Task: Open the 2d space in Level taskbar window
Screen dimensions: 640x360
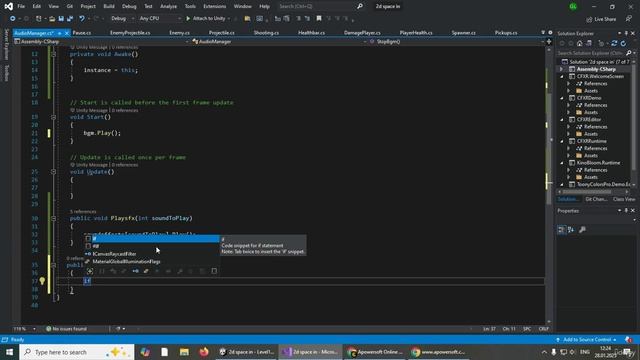Action: coord(247,352)
